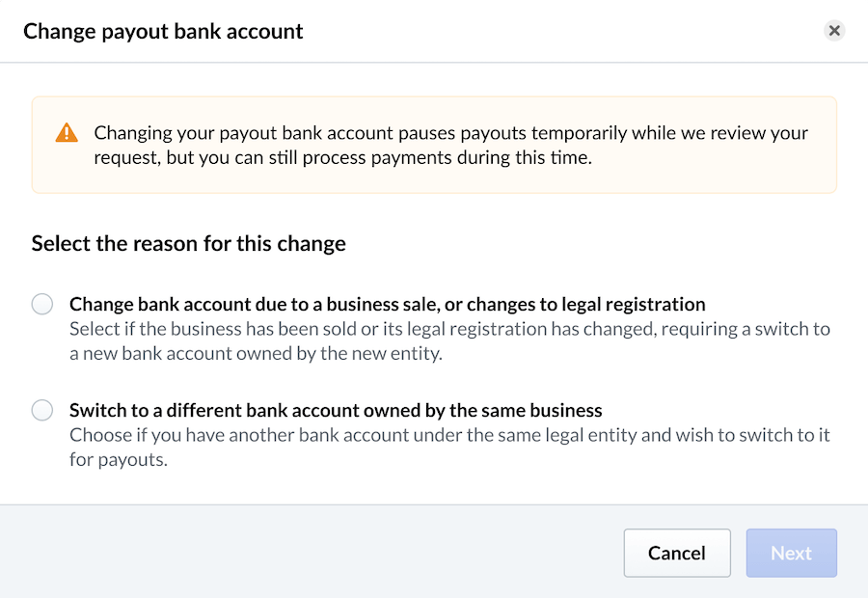
Task: Click the gray footer bar left of Cancel
Action: (309, 553)
